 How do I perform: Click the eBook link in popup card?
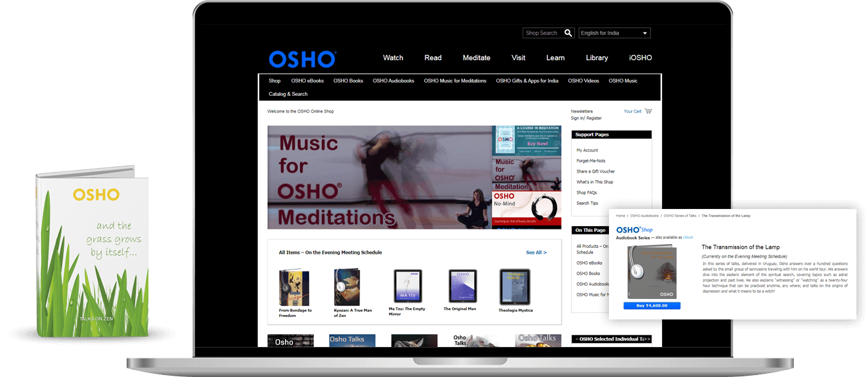(688, 237)
